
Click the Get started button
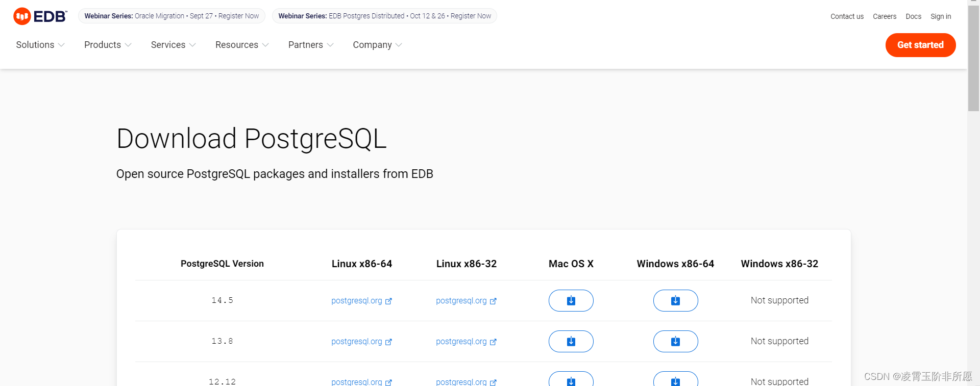pyautogui.click(x=920, y=45)
